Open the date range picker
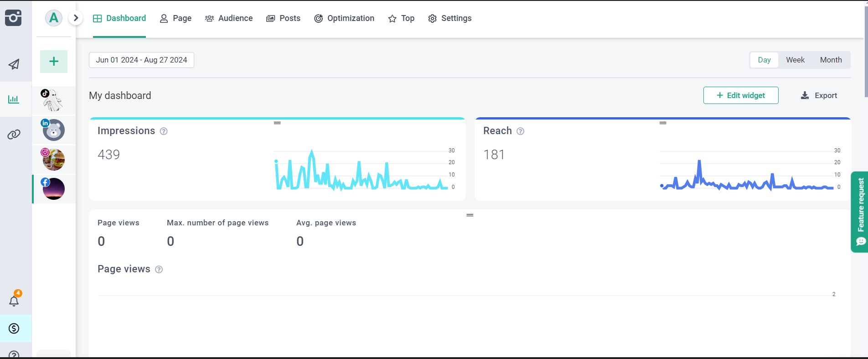Viewport: 868px width, 359px height. point(141,60)
